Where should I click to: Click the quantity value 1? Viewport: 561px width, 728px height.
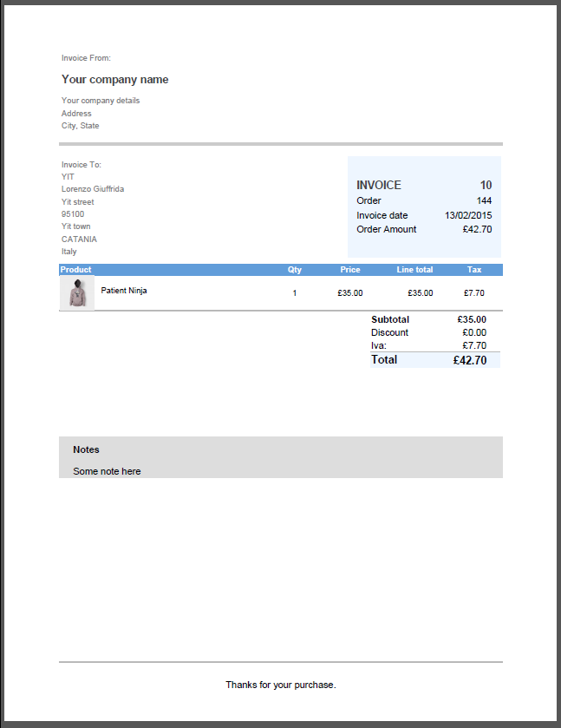click(295, 293)
